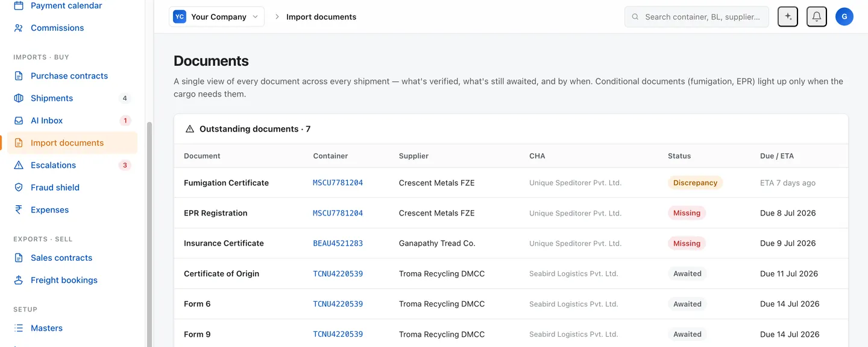Open container BEAU4521283 link
Image resolution: width=868 pixels, height=347 pixels.
point(338,243)
